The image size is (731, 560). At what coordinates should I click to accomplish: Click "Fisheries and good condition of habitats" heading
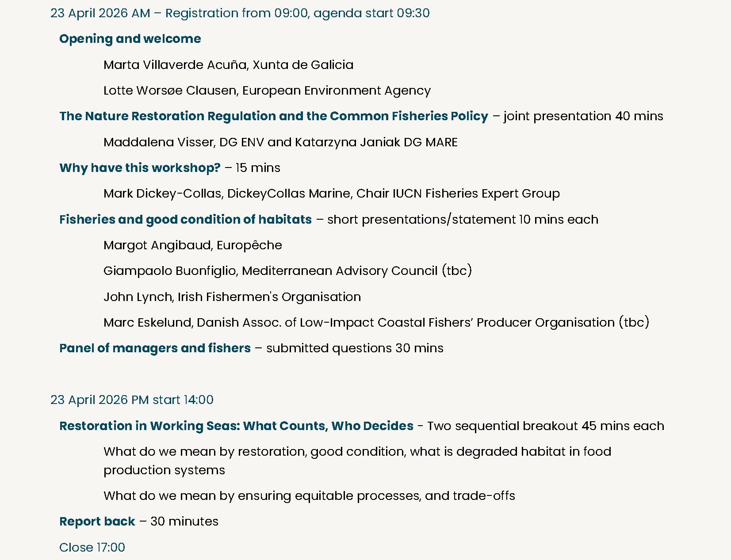(x=185, y=220)
